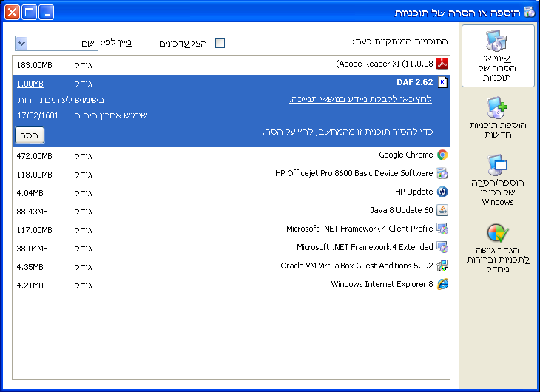540x392 pixels.
Task: Click the 1.00MB size link
Action: (30, 84)
